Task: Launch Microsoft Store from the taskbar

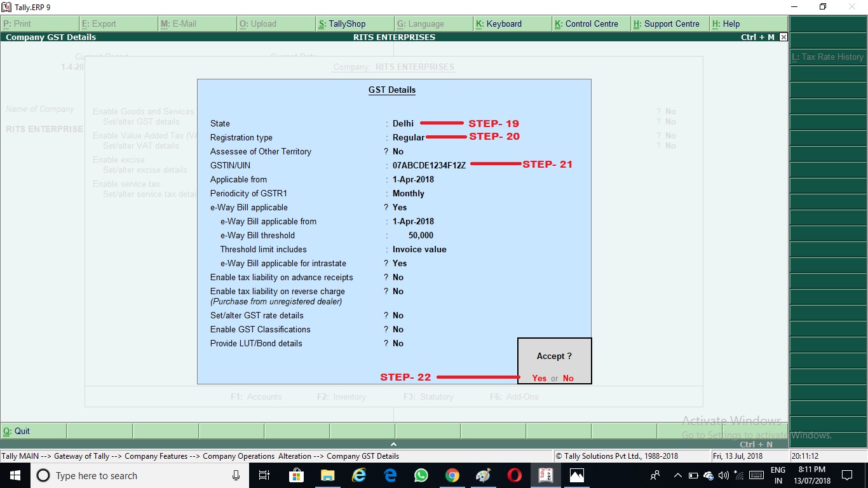Action: (x=296, y=475)
